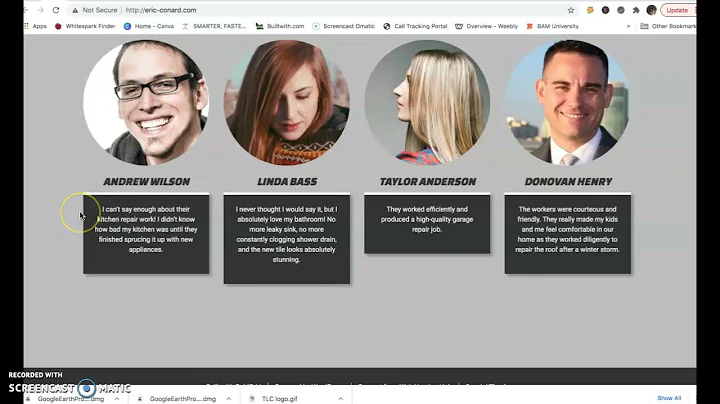The image size is (720, 404).
Task: Reload the page with refresh icon
Action: pos(56,10)
